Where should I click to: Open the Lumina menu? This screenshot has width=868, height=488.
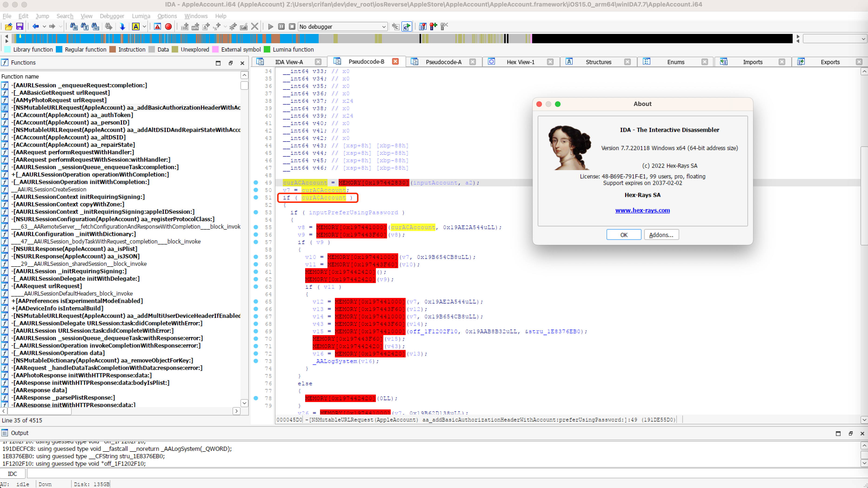pos(141,16)
